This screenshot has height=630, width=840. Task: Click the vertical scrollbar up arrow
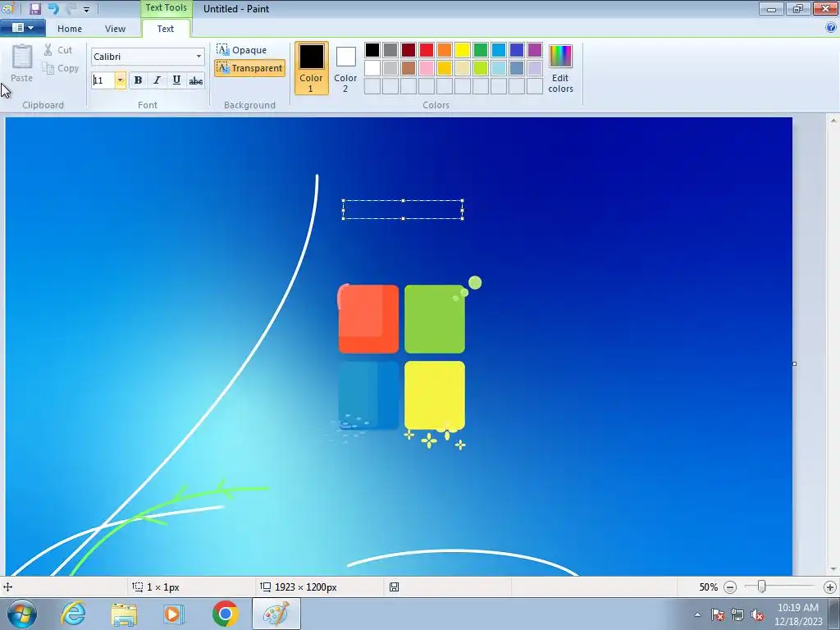pos(833,121)
